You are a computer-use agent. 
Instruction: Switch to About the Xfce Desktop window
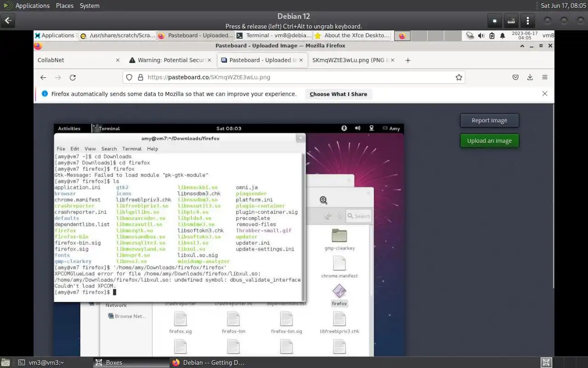click(352, 35)
